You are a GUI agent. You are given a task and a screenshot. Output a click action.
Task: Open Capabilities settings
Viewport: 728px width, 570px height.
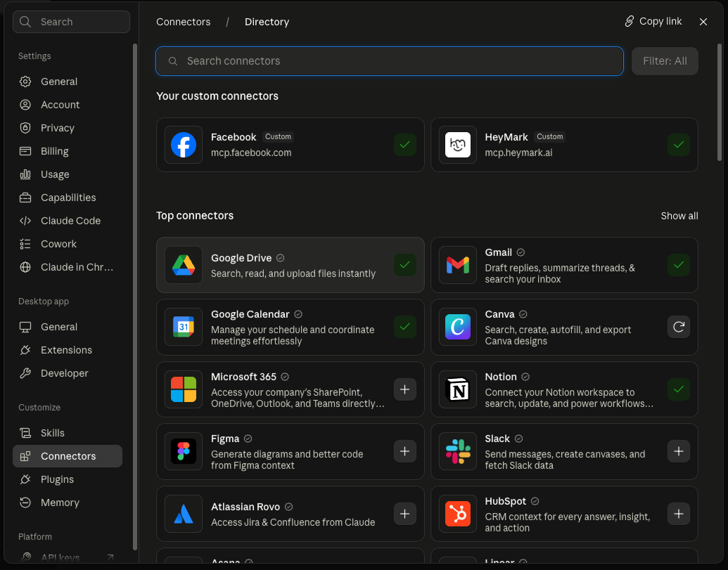click(x=68, y=197)
